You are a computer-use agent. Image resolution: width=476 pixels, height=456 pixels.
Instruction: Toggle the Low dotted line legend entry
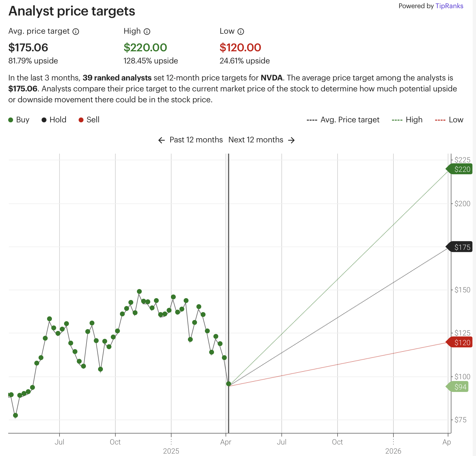pyautogui.click(x=449, y=120)
